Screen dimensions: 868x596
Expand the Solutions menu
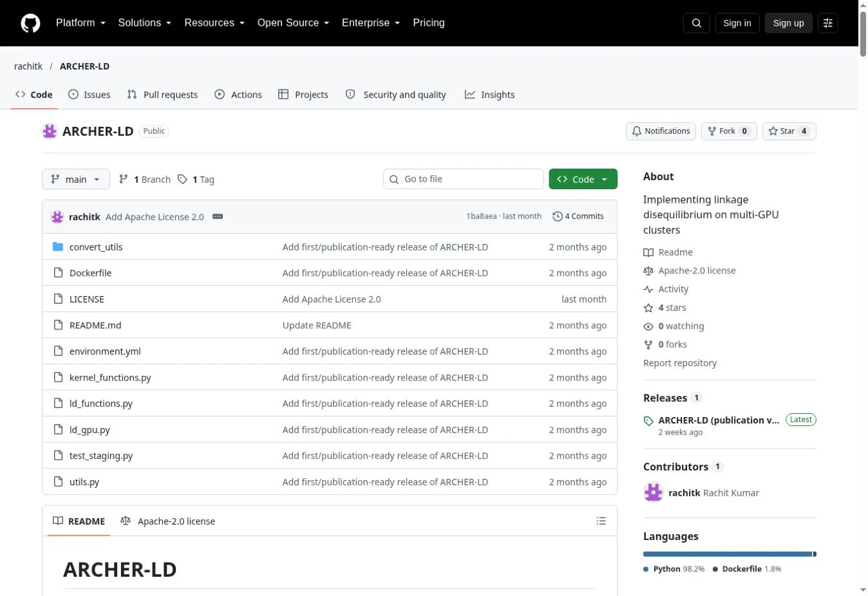coord(145,23)
